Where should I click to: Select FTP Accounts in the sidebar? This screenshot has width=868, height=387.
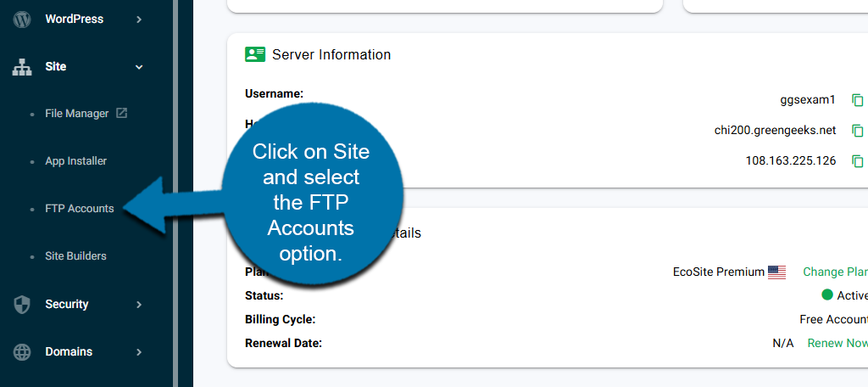pos(79,209)
